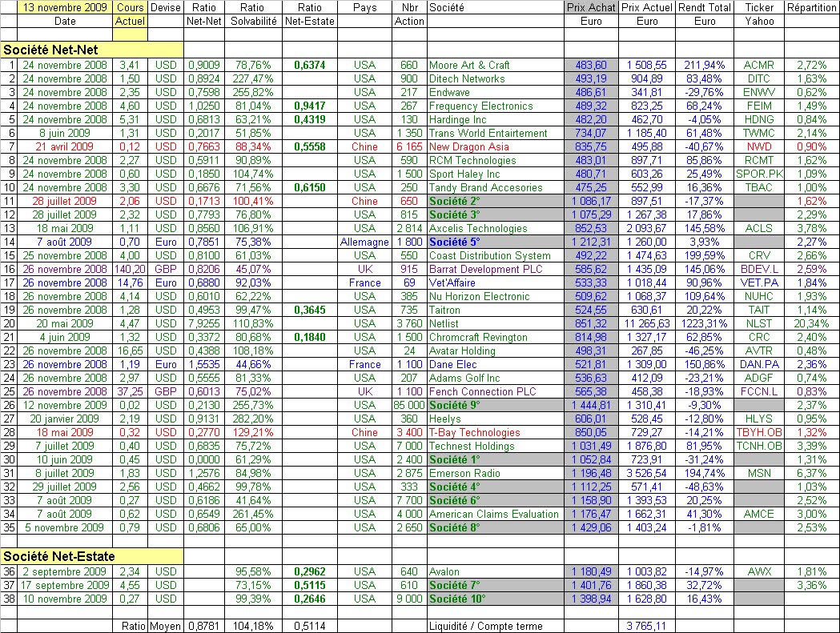The width and height of the screenshot is (840, 633).
Task: Select the 'Emerson Radio' cell
Action: (496, 474)
